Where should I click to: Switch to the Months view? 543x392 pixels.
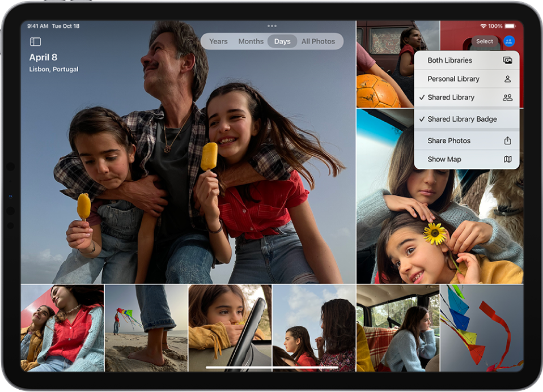(251, 41)
